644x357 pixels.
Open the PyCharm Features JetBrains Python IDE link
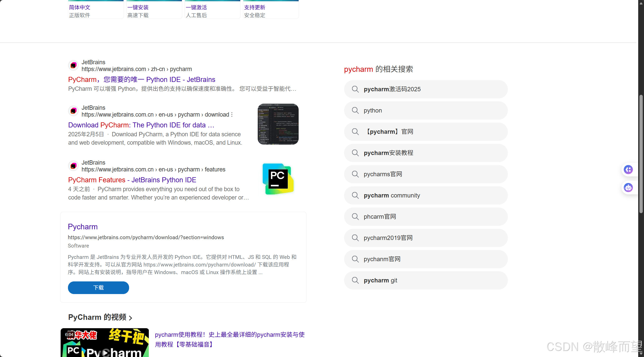click(x=132, y=180)
